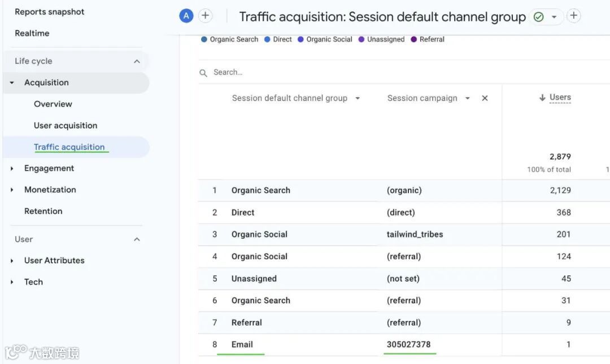Click the green report status checkmark icon
This screenshot has height=364, width=610.
(538, 17)
